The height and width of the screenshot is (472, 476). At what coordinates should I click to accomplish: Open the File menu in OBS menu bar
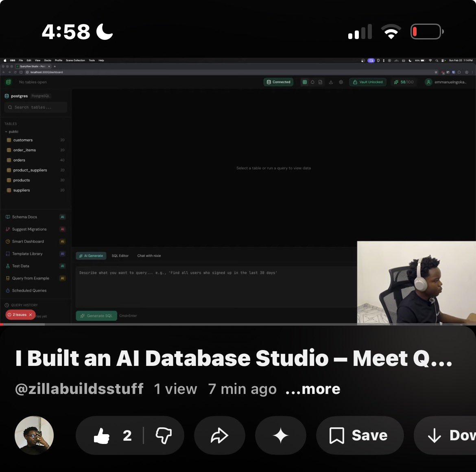(x=21, y=60)
